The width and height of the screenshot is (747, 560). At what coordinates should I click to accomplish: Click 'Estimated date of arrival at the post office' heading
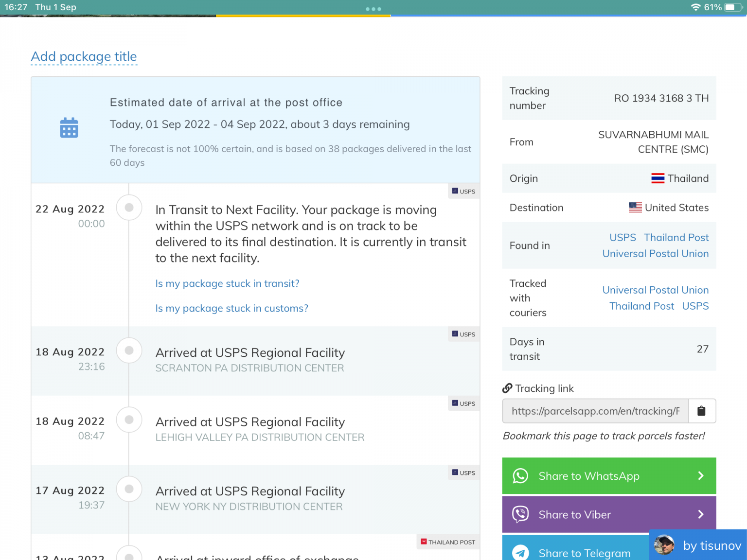pos(226,103)
